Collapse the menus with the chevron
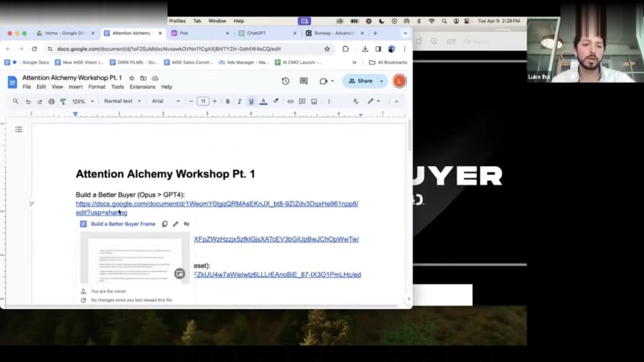The image size is (644, 362). [396, 101]
